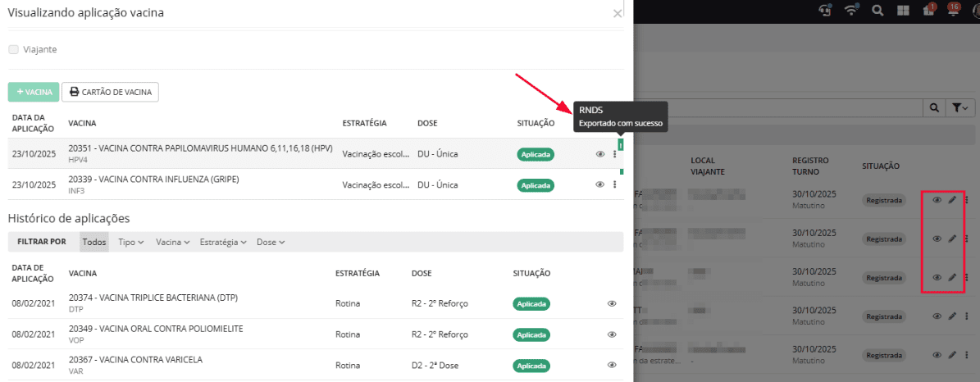View the DTP vaccine history record
Screen dimensions: 980x382
pyautogui.click(x=611, y=303)
